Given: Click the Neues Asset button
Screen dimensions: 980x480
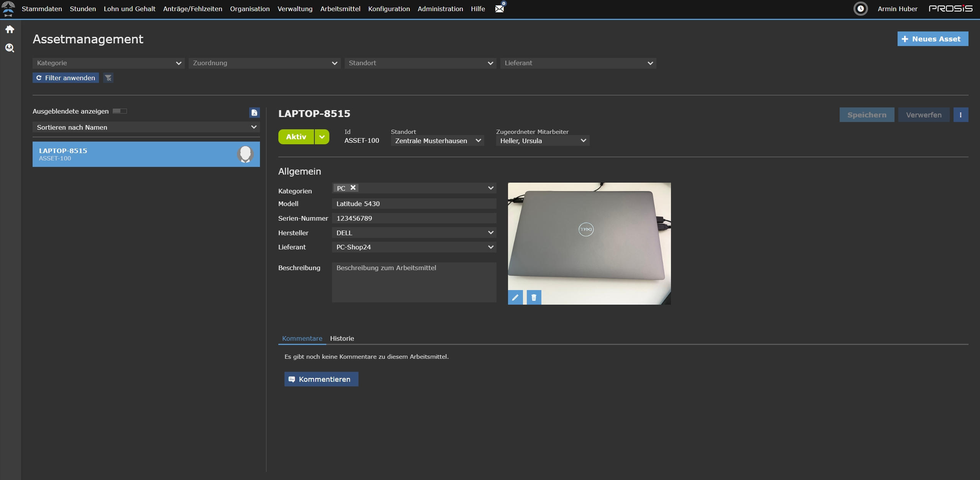Looking at the screenshot, I should [932, 39].
